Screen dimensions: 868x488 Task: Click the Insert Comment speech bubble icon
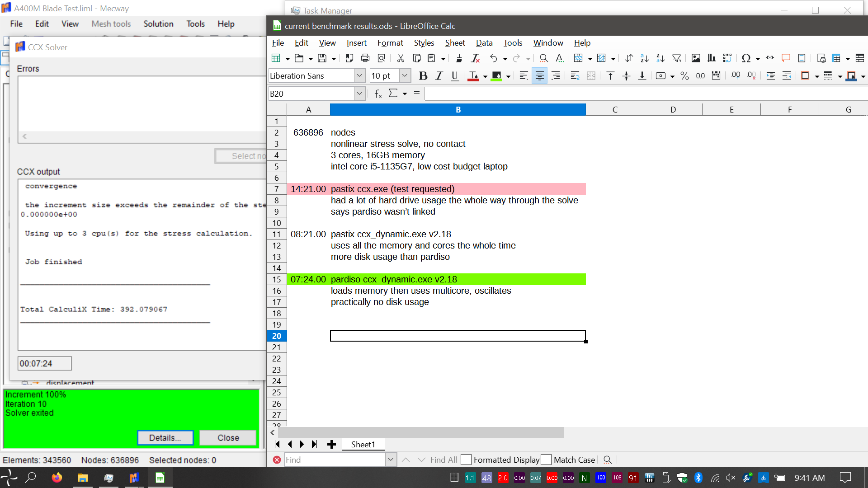tap(786, 58)
